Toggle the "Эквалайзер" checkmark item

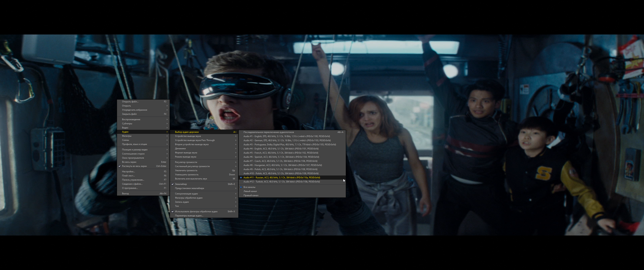point(204,184)
